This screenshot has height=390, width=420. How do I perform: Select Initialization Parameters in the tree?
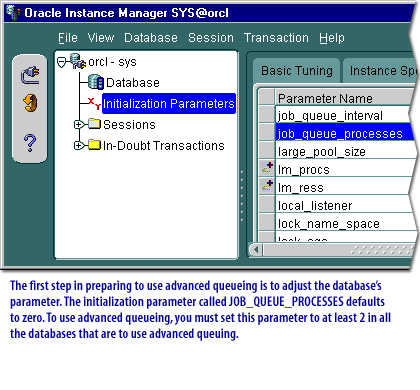click(x=169, y=104)
